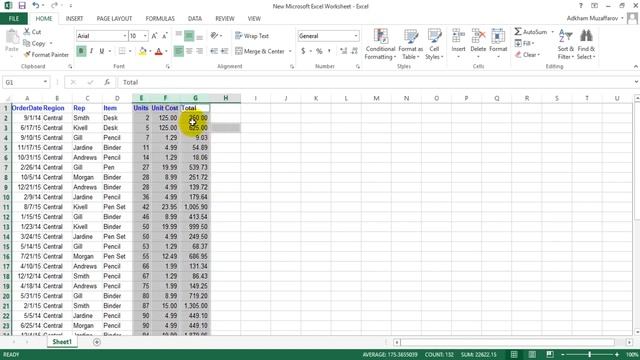Expand the Alignment dialog launcher
The height and width of the screenshot is (360, 640).
[x=292, y=67]
